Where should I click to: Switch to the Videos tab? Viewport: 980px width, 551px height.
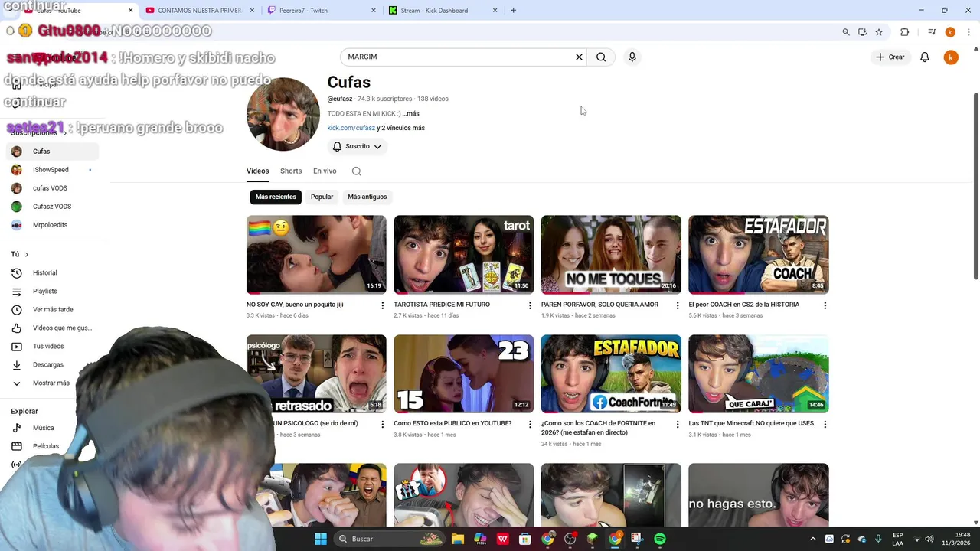coord(257,171)
